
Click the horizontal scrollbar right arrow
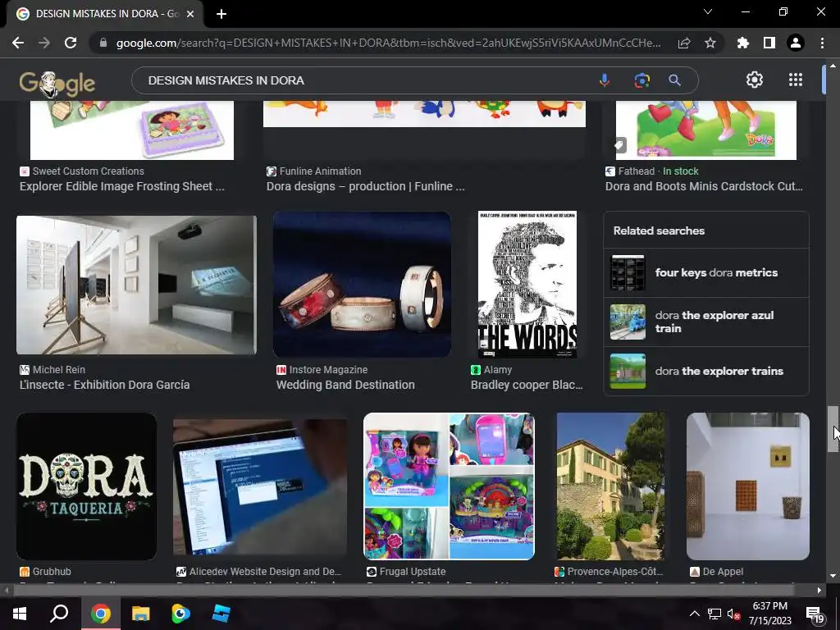pyautogui.click(x=819, y=591)
